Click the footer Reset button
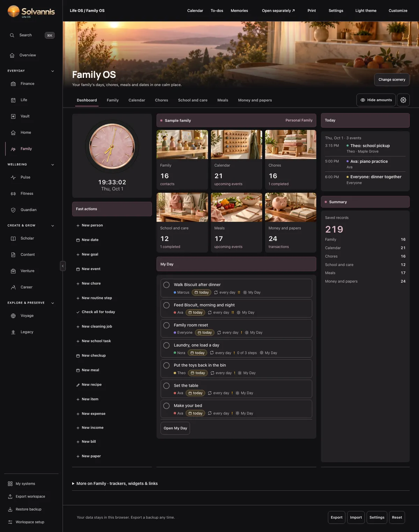 [397, 517]
